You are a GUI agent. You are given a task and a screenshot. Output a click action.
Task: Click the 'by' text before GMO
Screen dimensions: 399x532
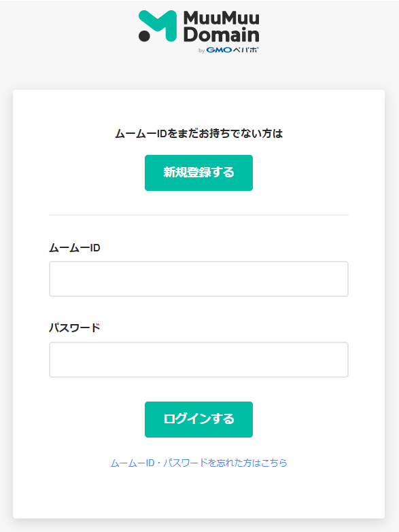(202, 50)
